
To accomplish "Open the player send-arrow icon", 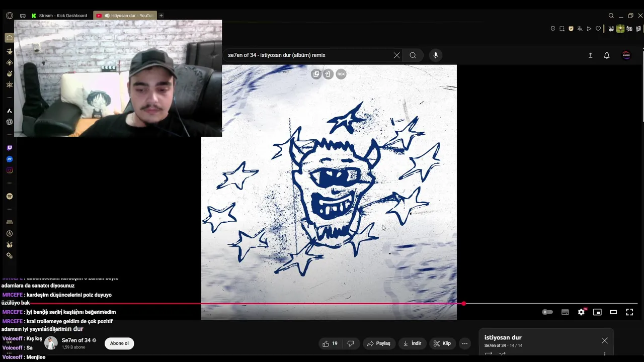I will [x=589, y=29].
